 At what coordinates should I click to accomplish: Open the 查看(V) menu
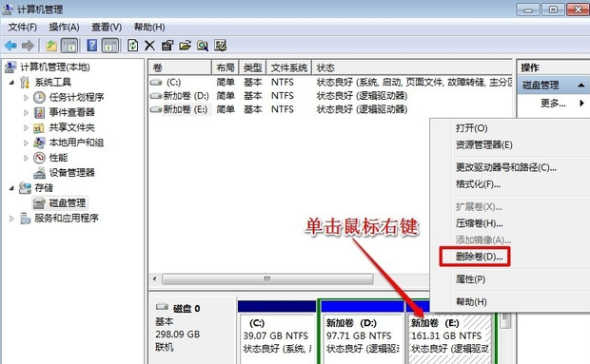pyautogui.click(x=107, y=27)
